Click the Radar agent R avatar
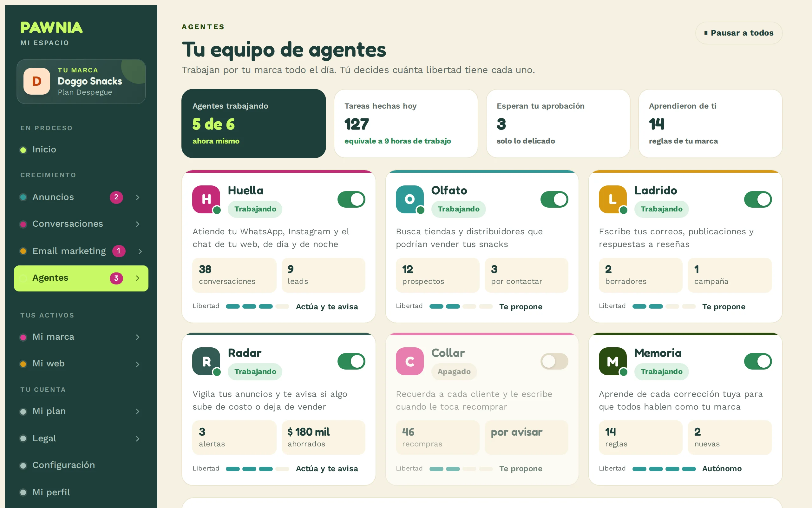This screenshot has height=508, width=812. (x=206, y=361)
